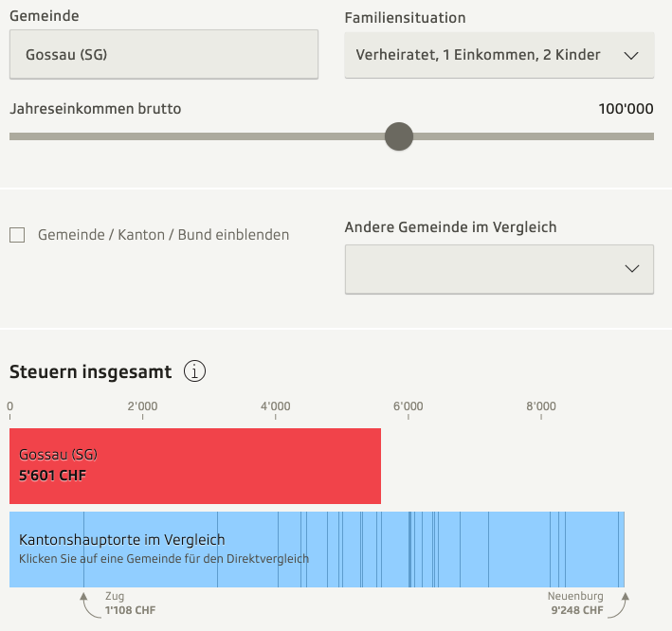This screenshot has width=672, height=631.
Task: Click the leftmost vertical line in blue bar
Action: [83, 550]
